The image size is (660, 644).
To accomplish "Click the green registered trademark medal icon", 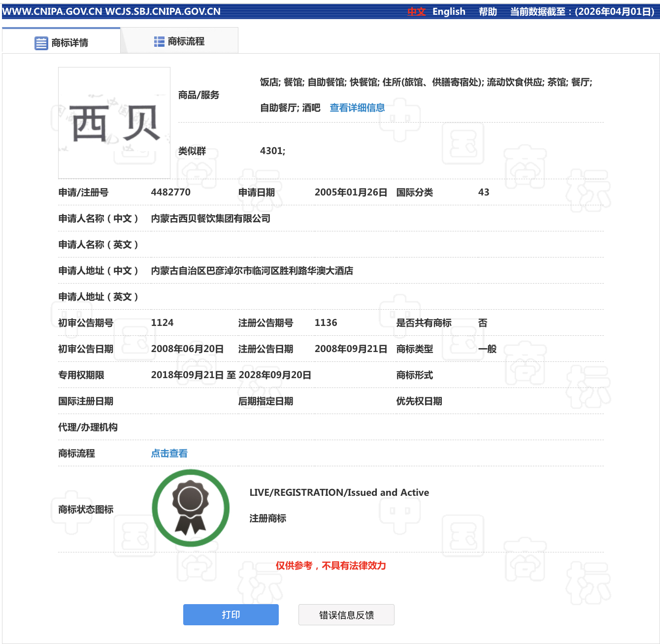I will tap(191, 508).
